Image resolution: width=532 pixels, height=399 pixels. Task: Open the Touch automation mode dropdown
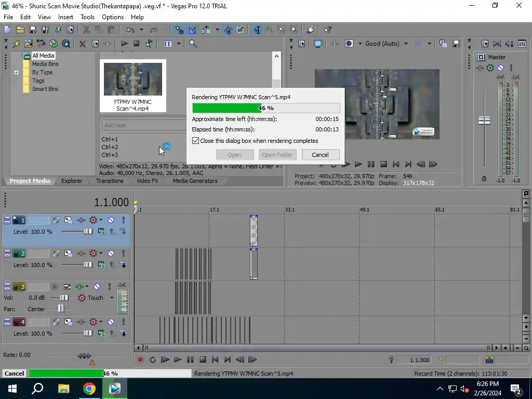pos(112,298)
